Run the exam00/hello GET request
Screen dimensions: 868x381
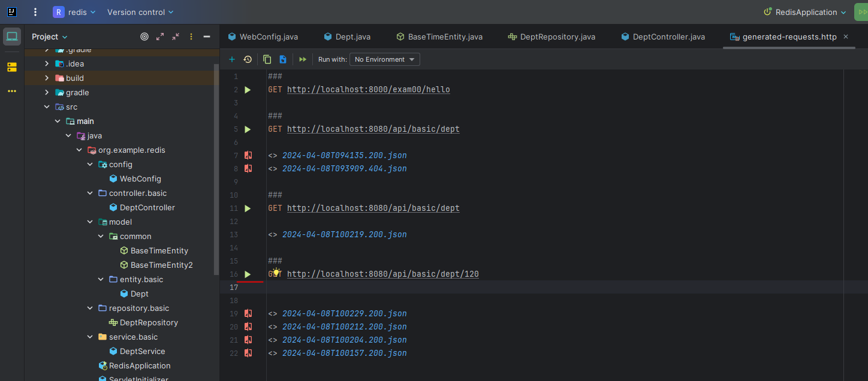coord(248,90)
